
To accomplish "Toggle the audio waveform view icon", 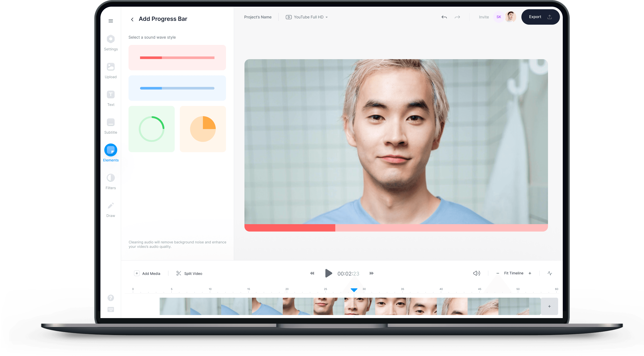I will [550, 273].
